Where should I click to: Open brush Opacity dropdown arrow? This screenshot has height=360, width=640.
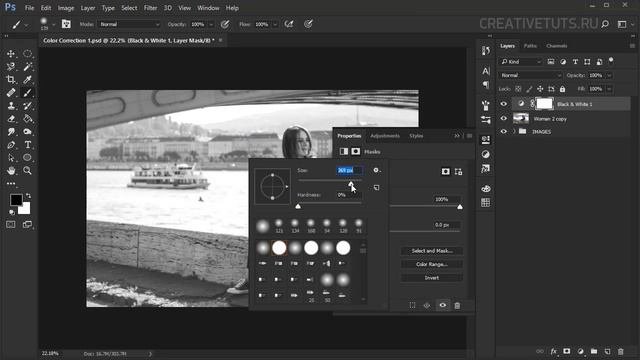(211, 24)
